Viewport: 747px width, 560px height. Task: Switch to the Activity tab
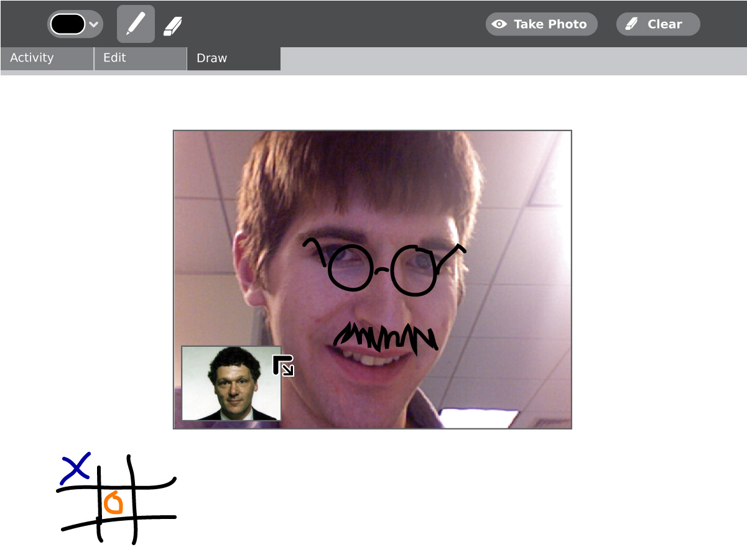[x=47, y=58]
